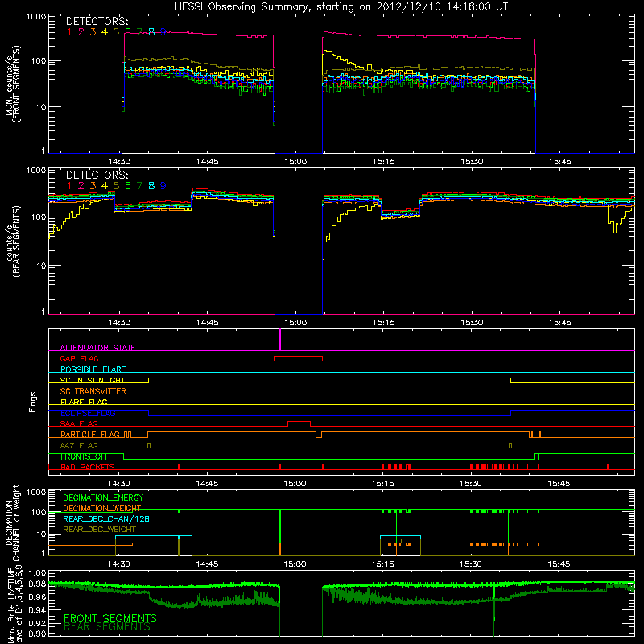
Task: Click the 1.00 y-tick of livetime panel
Action: coord(37,573)
